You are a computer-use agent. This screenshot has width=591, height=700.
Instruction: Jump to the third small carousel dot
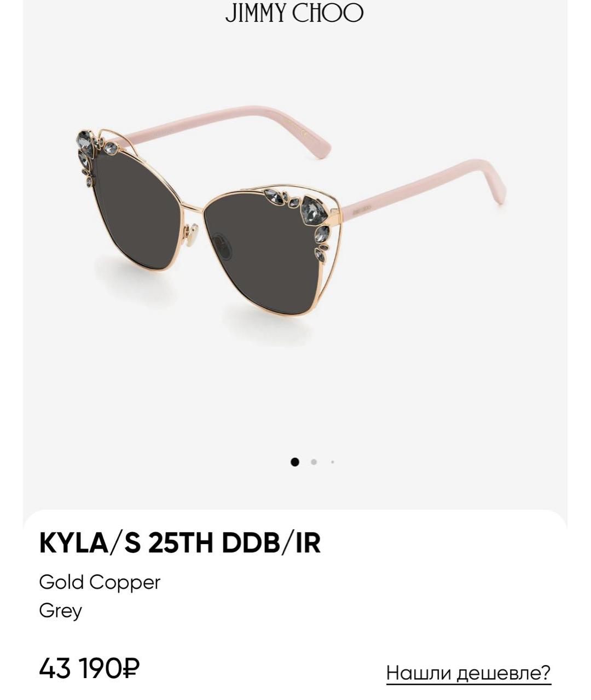tap(332, 462)
